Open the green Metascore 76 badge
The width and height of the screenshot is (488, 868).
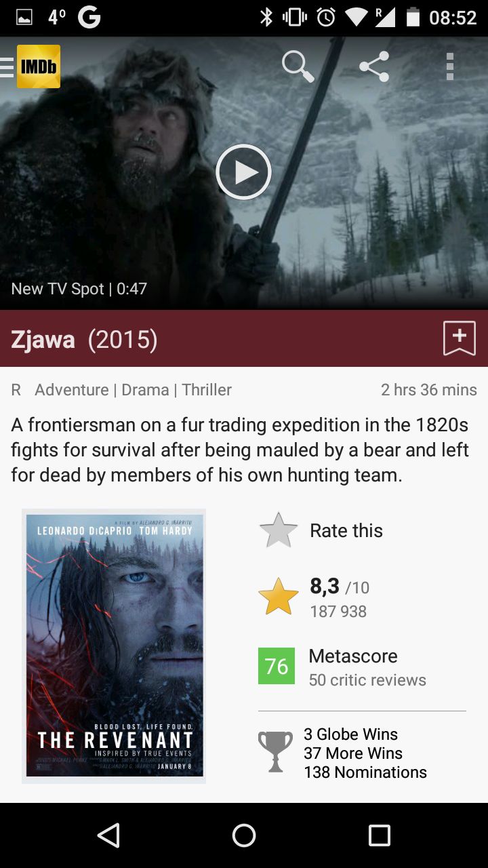coord(277,666)
